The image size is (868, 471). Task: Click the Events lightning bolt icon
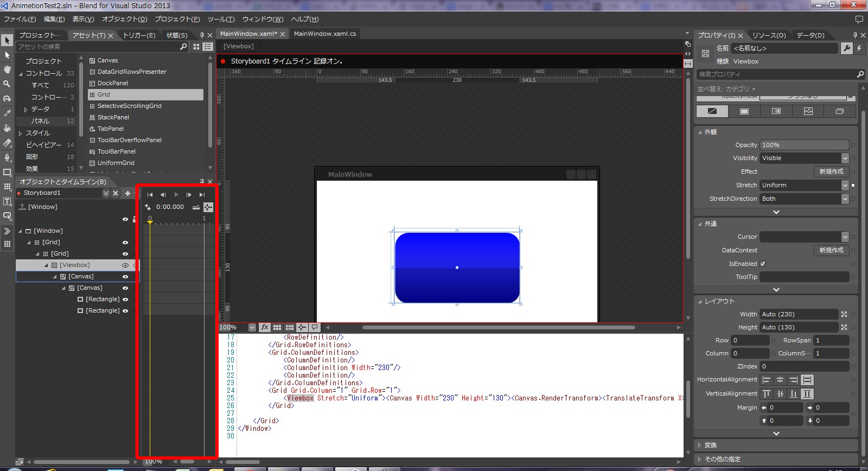click(859, 48)
